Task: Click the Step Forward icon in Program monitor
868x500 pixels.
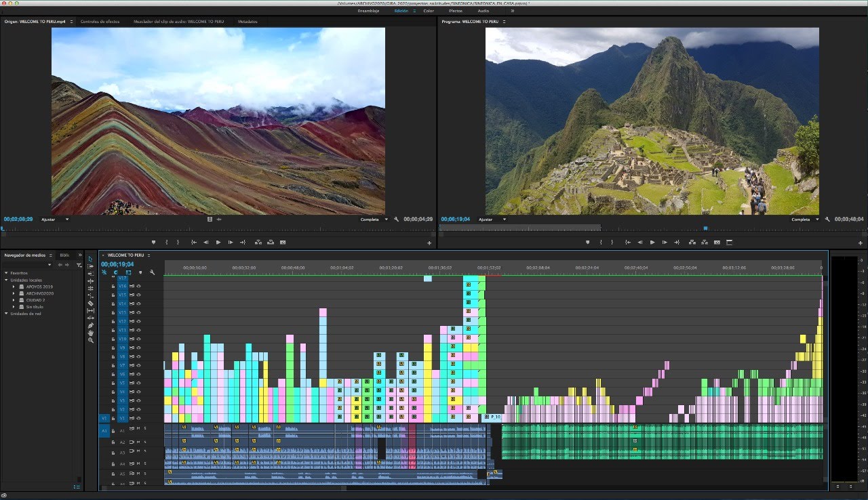Action: coord(665,242)
